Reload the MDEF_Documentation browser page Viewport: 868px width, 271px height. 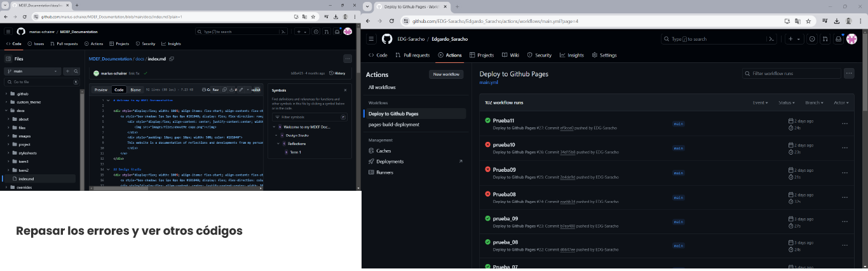click(x=25, y=16)
